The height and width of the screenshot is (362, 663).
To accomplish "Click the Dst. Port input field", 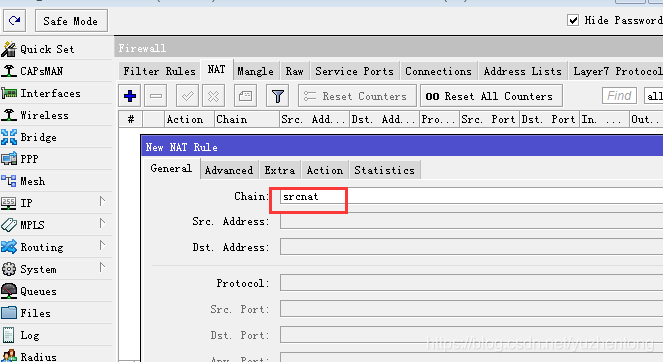I will tap(471, 335).
